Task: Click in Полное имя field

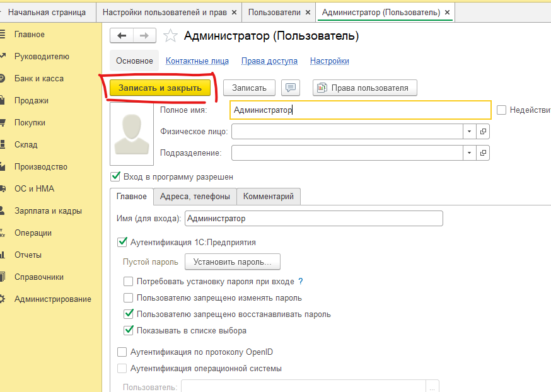Action: 361,110
